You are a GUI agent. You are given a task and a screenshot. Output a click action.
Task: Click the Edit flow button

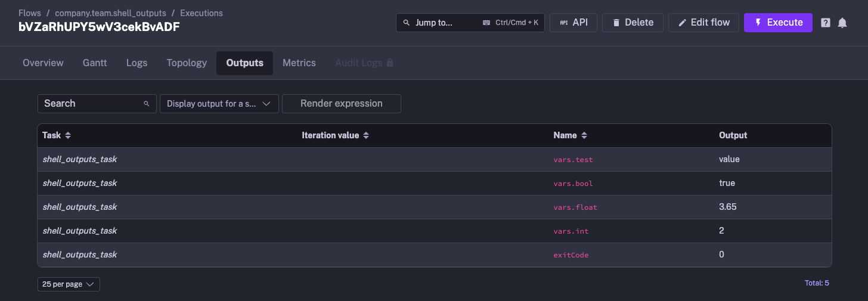[703, 23]
